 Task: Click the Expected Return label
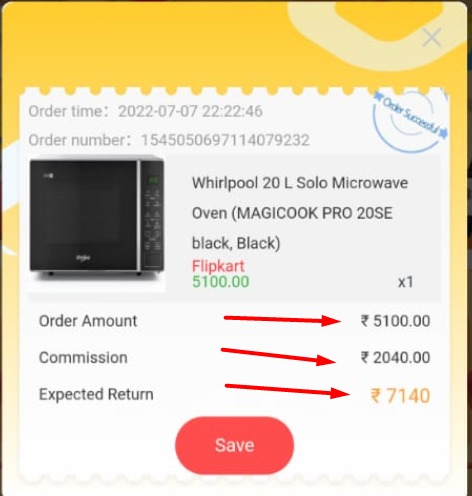tap(96, 394)
